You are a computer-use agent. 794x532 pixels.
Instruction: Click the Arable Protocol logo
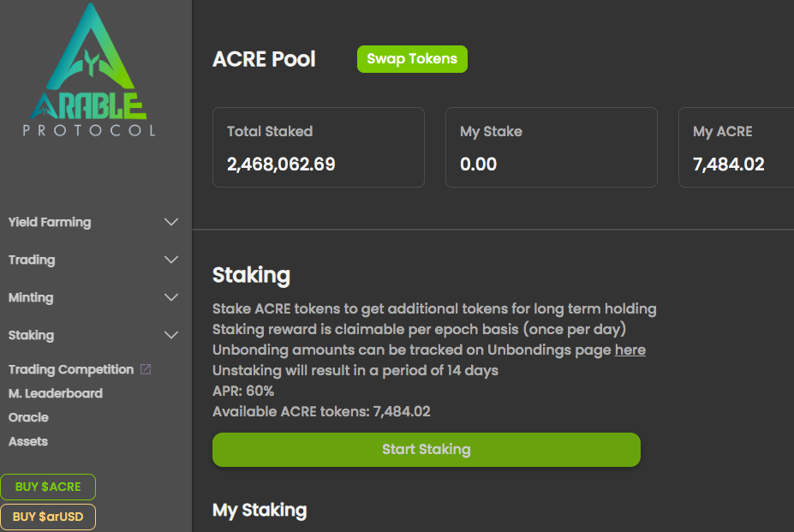pos(90,70)
